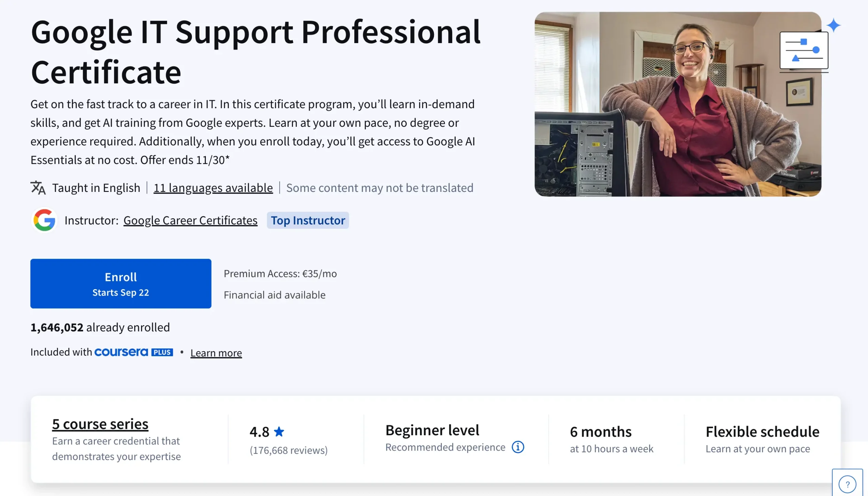Click the Coursera Plus logo
This screenshot has width=868, height=496.
[x=134, y=352]
